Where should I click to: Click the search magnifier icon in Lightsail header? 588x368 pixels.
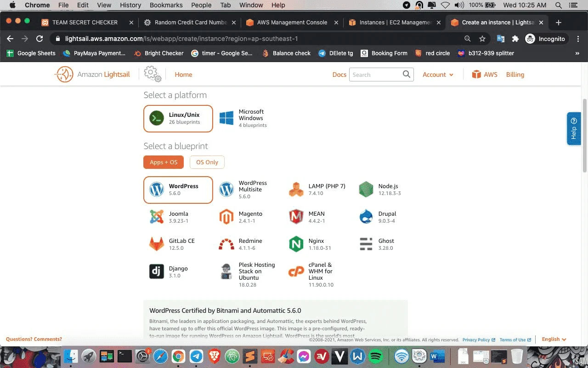407,75
